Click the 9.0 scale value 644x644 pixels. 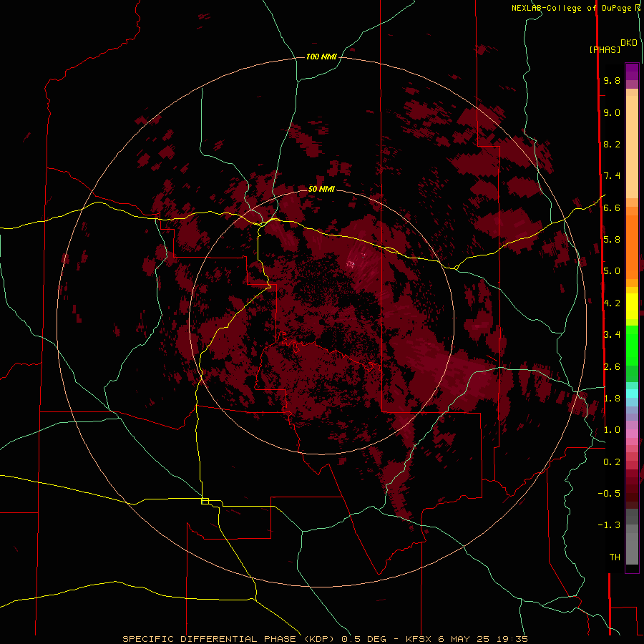coord(612,112)
